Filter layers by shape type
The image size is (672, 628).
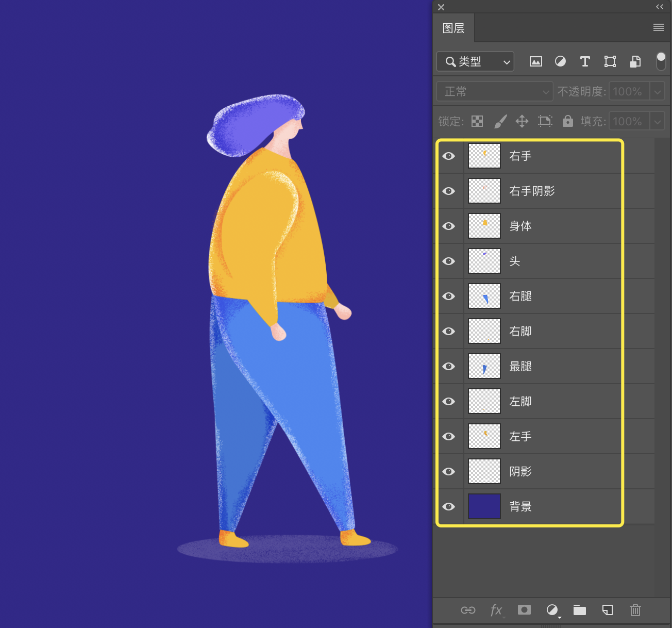(610, 62)
